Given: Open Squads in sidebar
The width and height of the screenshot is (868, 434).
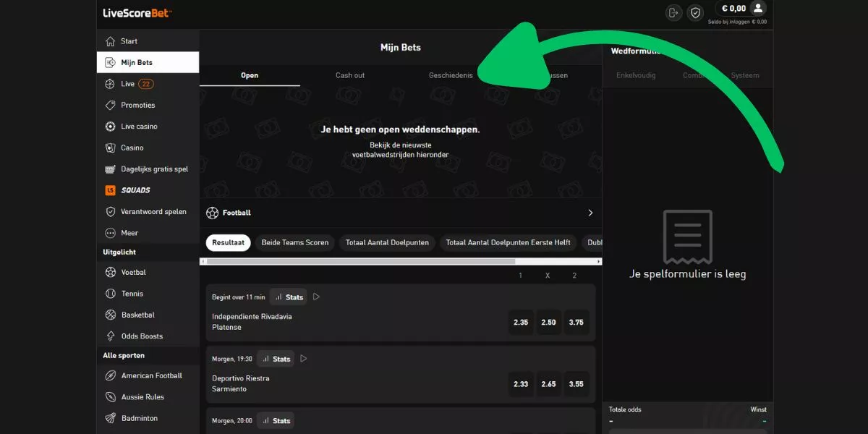Looking at the screenshot, I should (148, 190).
